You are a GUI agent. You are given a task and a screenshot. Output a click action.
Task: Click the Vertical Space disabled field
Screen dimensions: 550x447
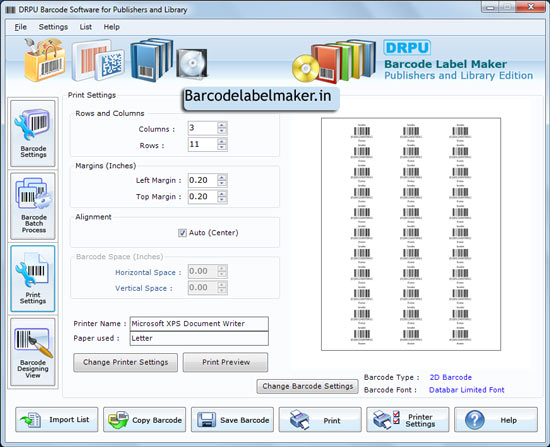tap(203, 288)
